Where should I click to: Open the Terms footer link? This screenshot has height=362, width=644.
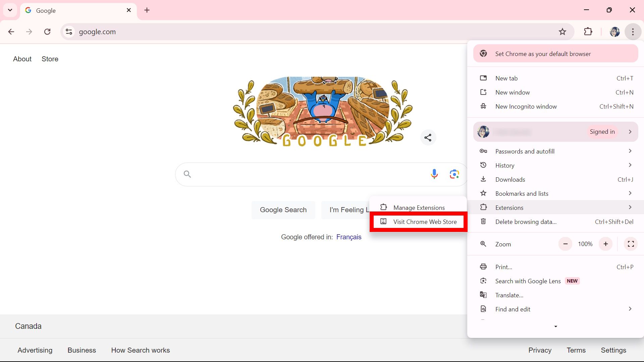coord(576,350)
